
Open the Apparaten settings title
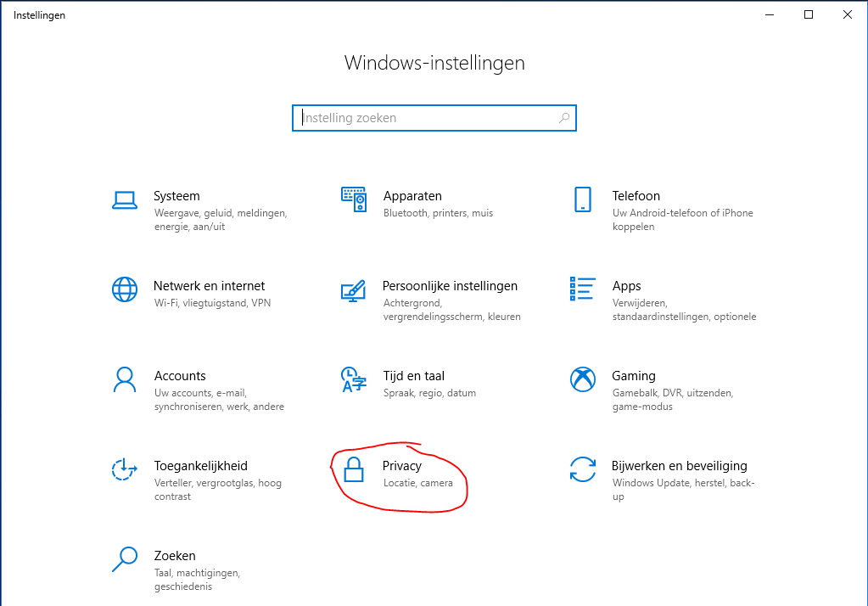(412, 196)
